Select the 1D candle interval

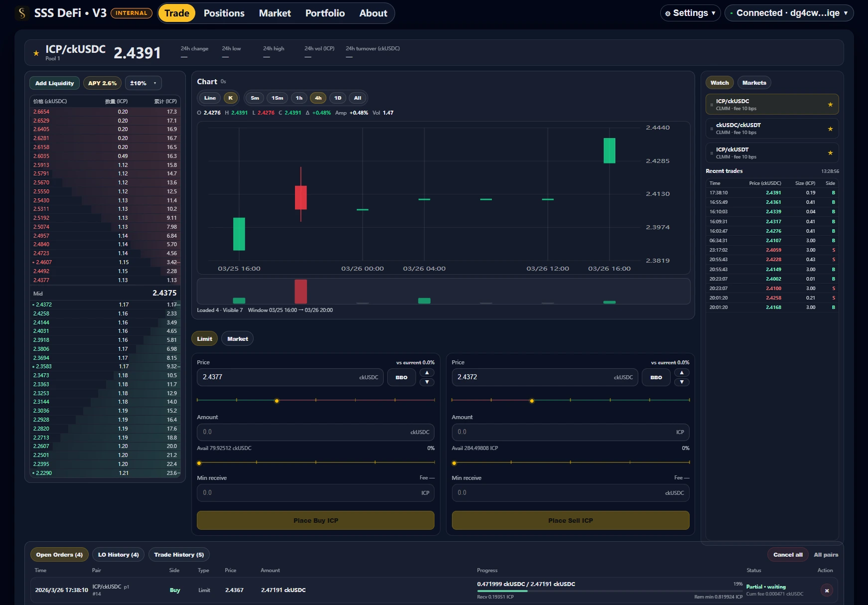point(338,98)
